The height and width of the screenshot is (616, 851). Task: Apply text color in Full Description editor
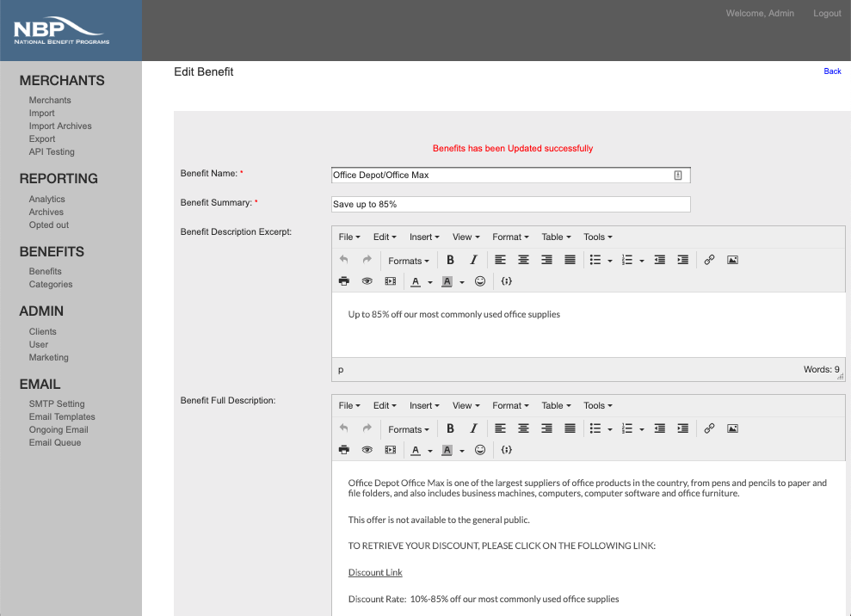pyautogui.click(x=416, y=450)
